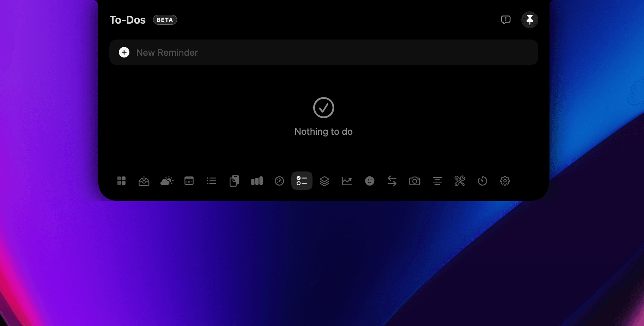Send feedback via speech bubble icon
The width and height of the screenshot is (644, 326).
(506, 20)
